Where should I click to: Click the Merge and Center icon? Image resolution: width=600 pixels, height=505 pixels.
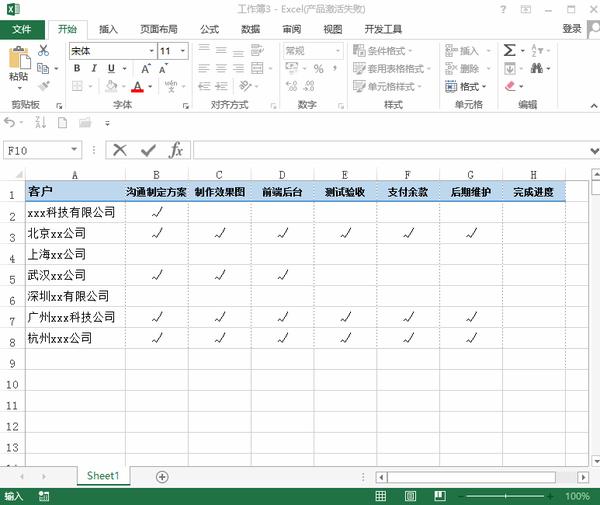[257, 68]
